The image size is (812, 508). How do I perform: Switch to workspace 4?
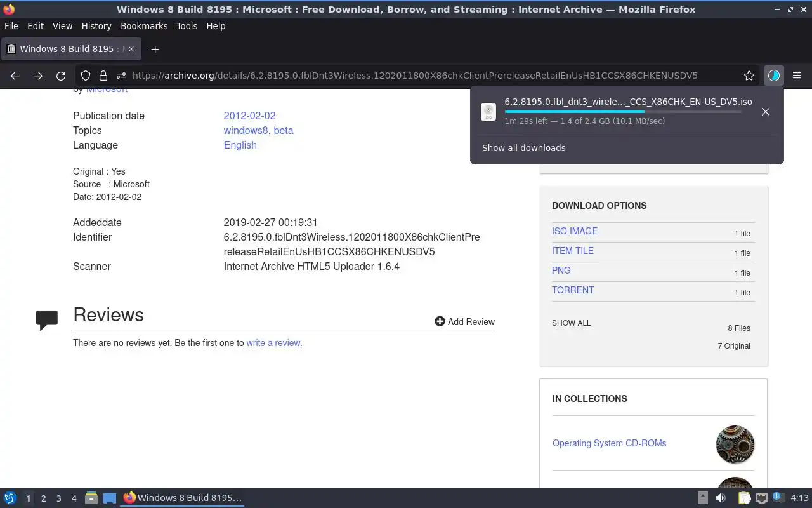click(x=74, y=498)
